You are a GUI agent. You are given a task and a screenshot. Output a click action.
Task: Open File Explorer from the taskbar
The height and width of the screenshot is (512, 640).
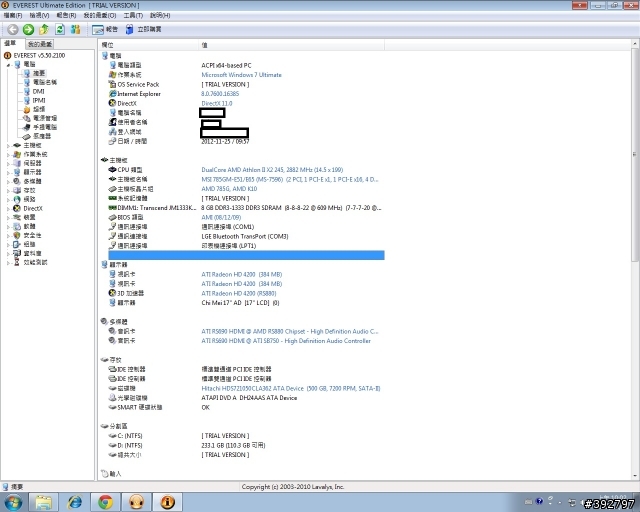(43, 502)
